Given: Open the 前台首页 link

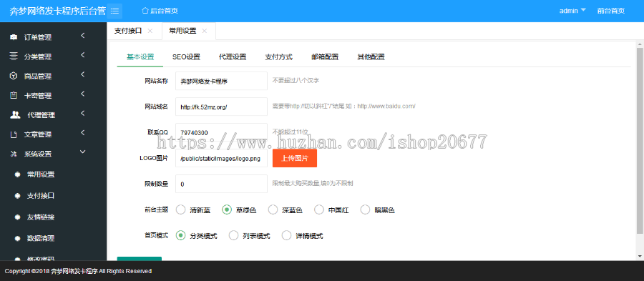Looking at the screenshot, I should (x=611, y=11).
